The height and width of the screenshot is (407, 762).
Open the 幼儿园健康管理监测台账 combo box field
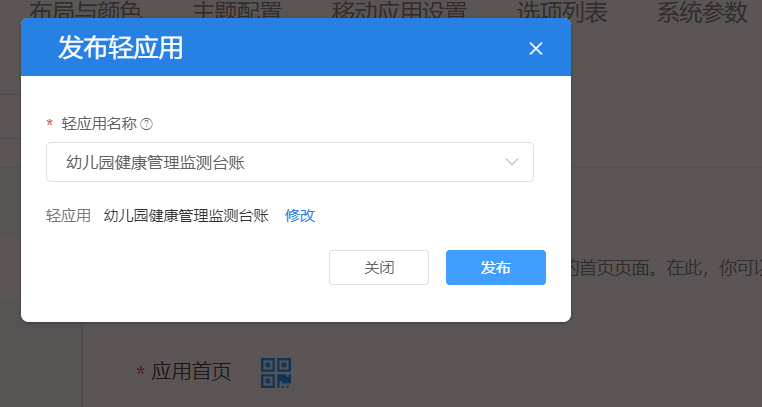[290, 162]
